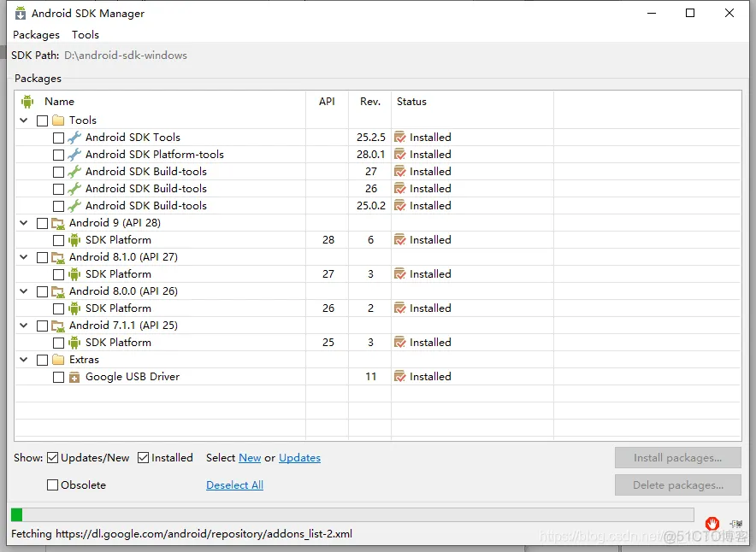Open the SDK Manager log via the status bar icon

point(736,524)
